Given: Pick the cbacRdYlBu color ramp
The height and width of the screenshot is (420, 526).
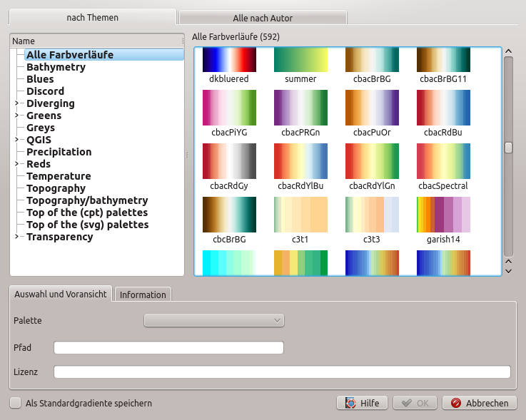Looking at the screenshot, I should pos(300,161).
